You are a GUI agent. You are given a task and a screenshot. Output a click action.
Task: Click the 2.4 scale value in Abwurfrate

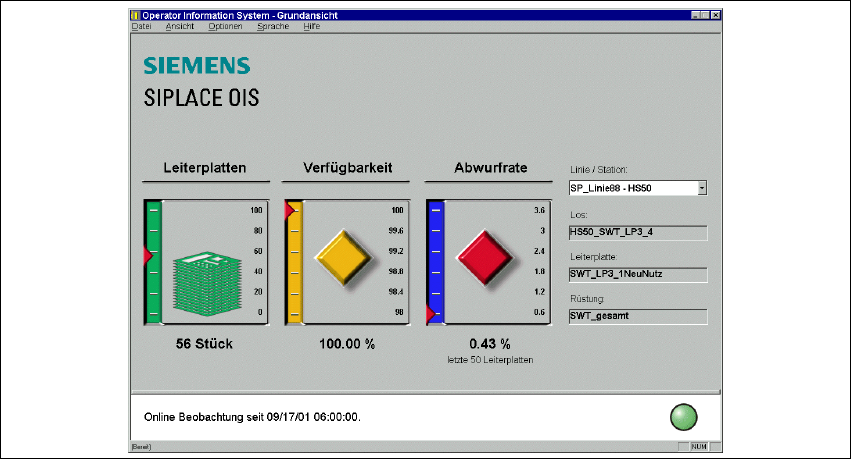click(539, 251)
